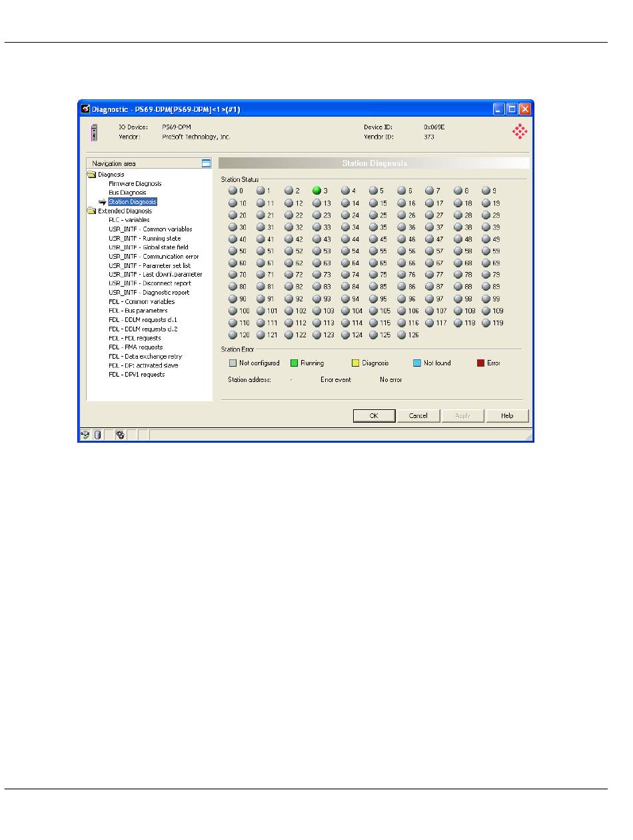Viewport: 633px width, 840px height.
Task: Click the Device ID value 0x069E
Action: pos(434,127)
